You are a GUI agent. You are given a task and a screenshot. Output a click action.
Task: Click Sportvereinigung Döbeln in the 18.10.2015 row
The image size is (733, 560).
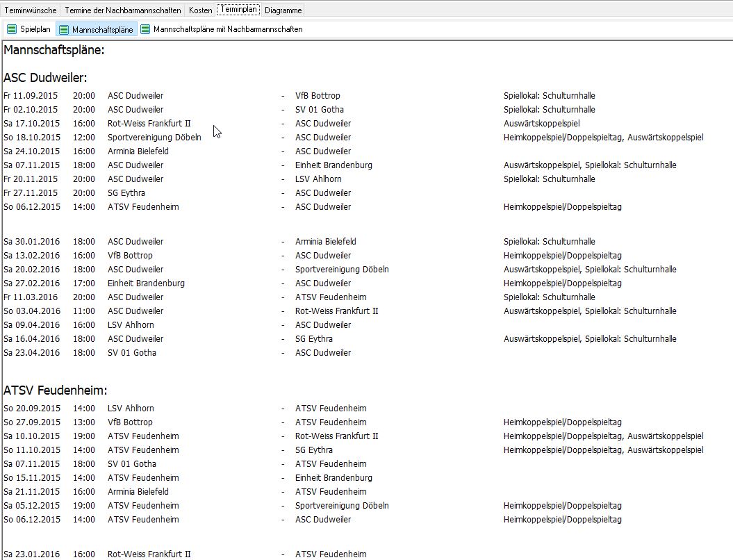pos(154,138)
